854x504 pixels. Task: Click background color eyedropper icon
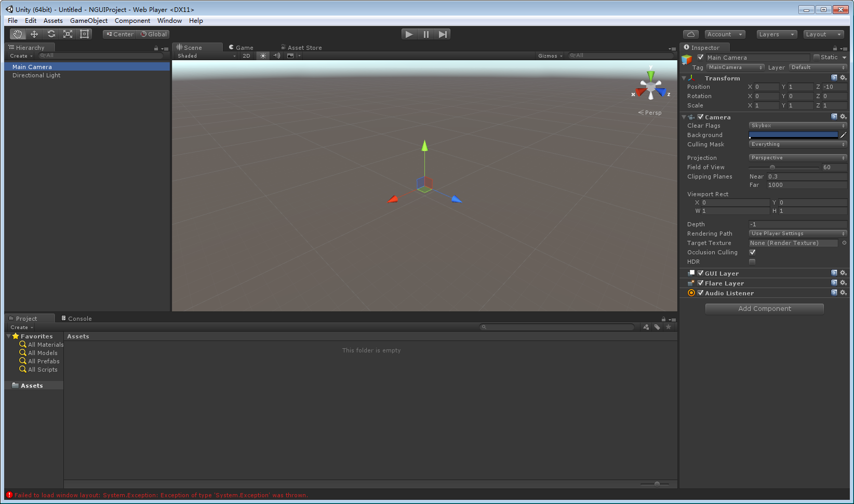[x=843, y=135]
